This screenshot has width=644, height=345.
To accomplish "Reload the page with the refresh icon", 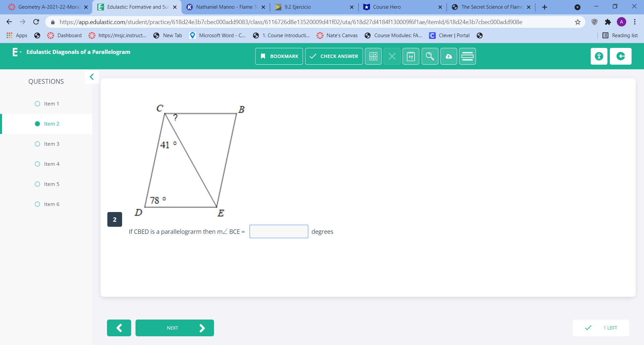I will (x=36, y=22).
